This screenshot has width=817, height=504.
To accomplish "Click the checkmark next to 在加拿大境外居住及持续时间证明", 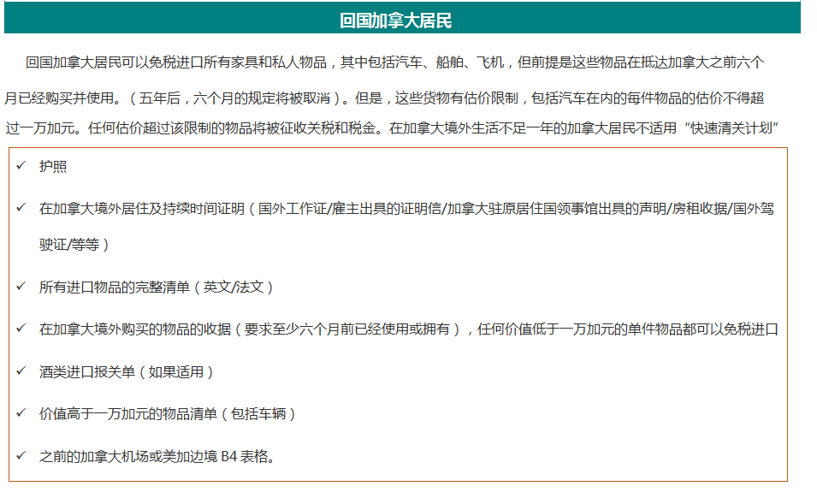I will click(21, 208).
